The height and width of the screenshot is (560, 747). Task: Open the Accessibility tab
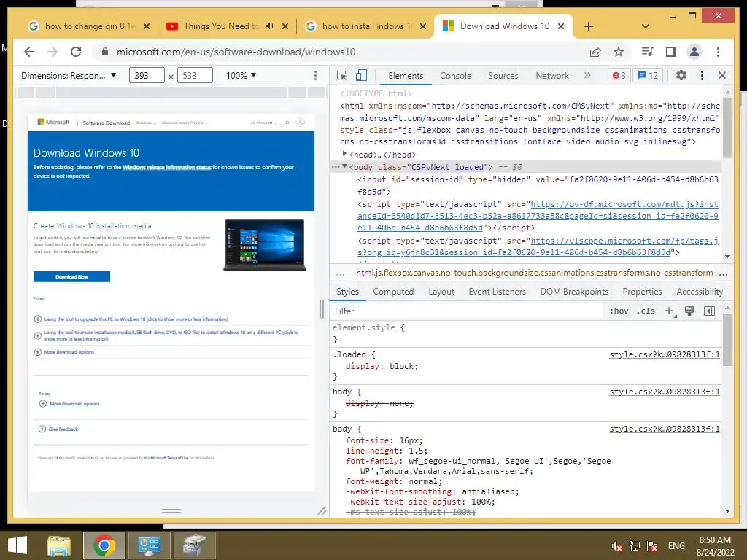pos(700,292)
